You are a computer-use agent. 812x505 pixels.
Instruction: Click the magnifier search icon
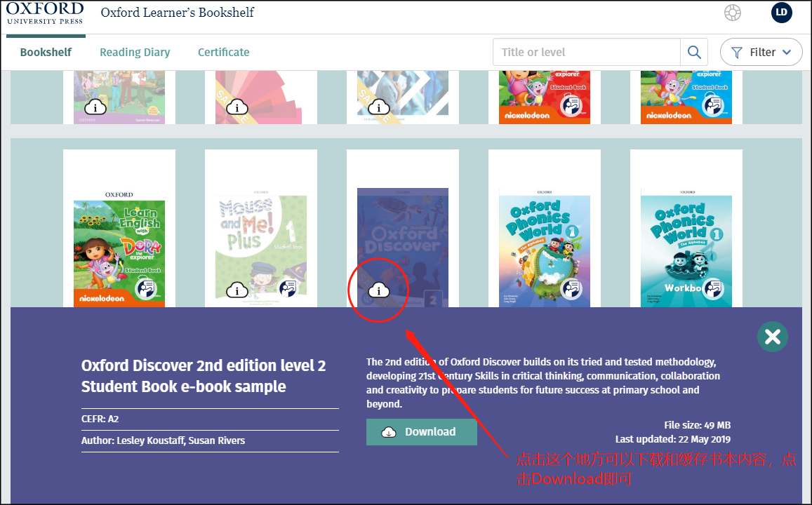[694, 53]
